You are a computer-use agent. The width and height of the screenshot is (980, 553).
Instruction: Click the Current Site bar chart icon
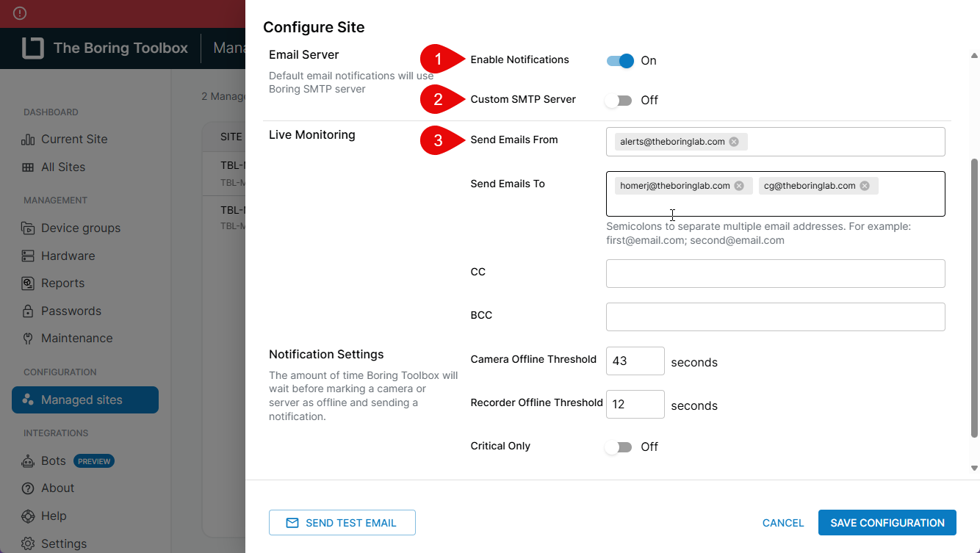[x=28, y=140]
